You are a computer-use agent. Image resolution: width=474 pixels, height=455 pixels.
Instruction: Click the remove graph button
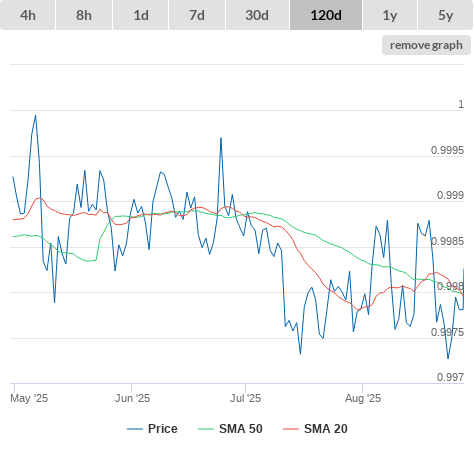point(426,45)
